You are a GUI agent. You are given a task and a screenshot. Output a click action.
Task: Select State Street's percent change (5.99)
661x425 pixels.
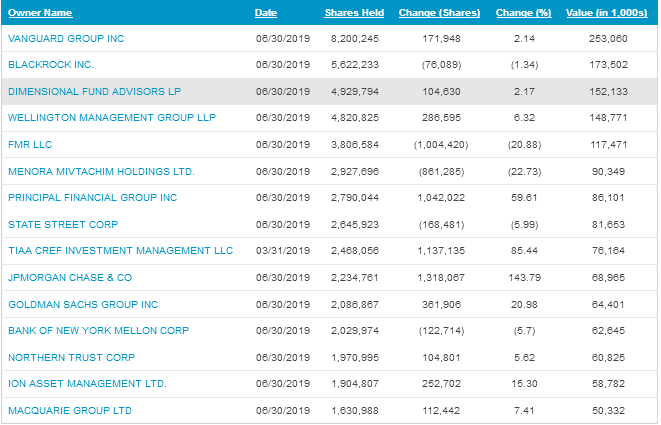click(524, 225)
